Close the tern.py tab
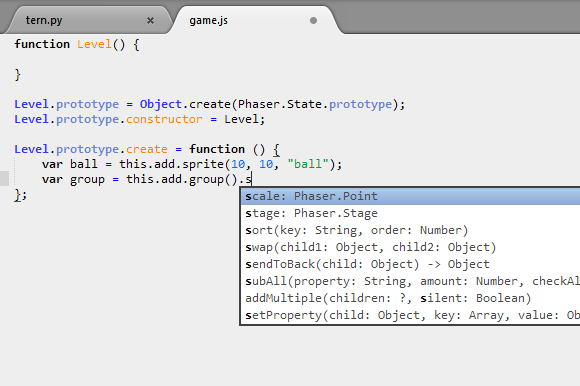Image resolution: width=580 pixels, height=386 pixels. 150,21
